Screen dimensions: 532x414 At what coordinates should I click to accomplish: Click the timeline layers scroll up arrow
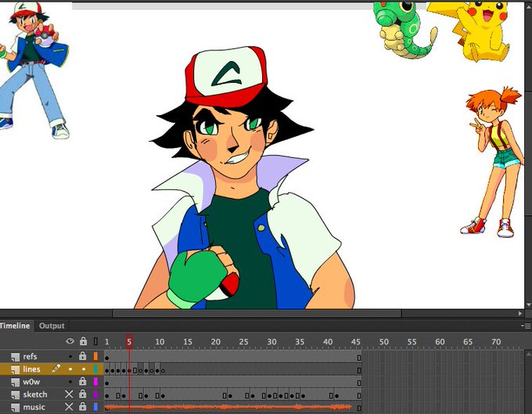tap(528, 355)
